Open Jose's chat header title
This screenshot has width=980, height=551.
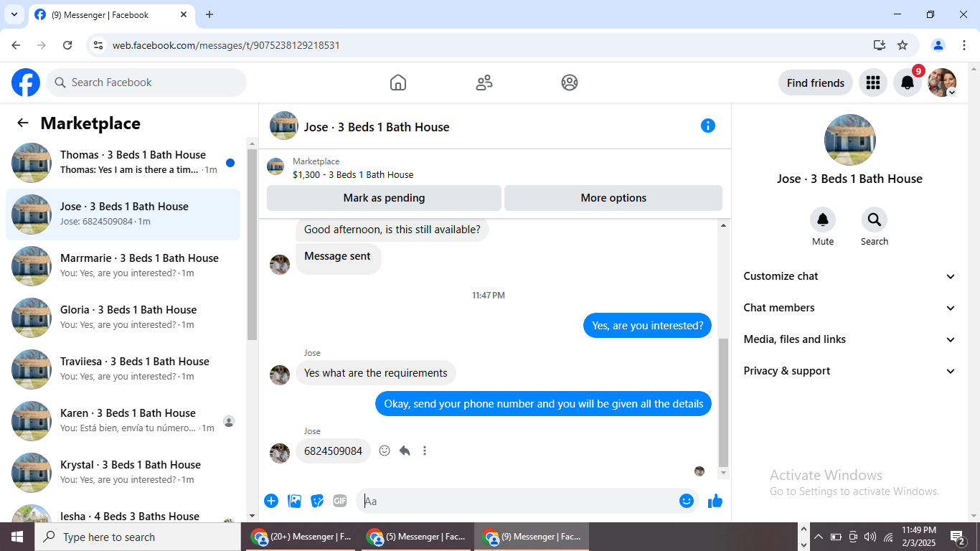(x=377, y=127)
